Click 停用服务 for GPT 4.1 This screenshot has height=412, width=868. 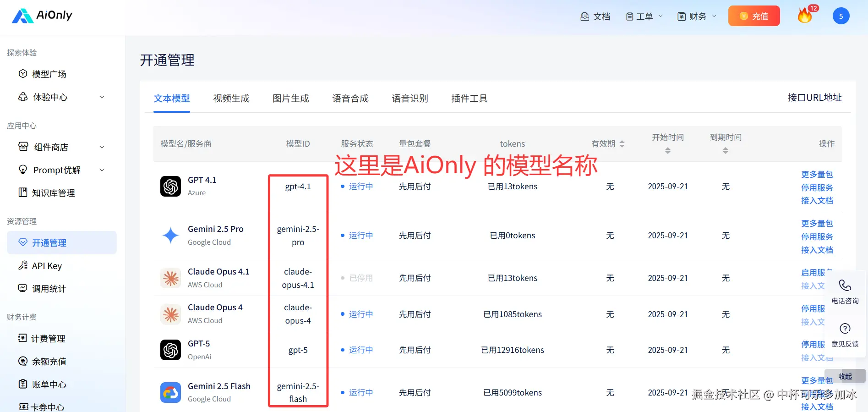(x=817, y=188)
